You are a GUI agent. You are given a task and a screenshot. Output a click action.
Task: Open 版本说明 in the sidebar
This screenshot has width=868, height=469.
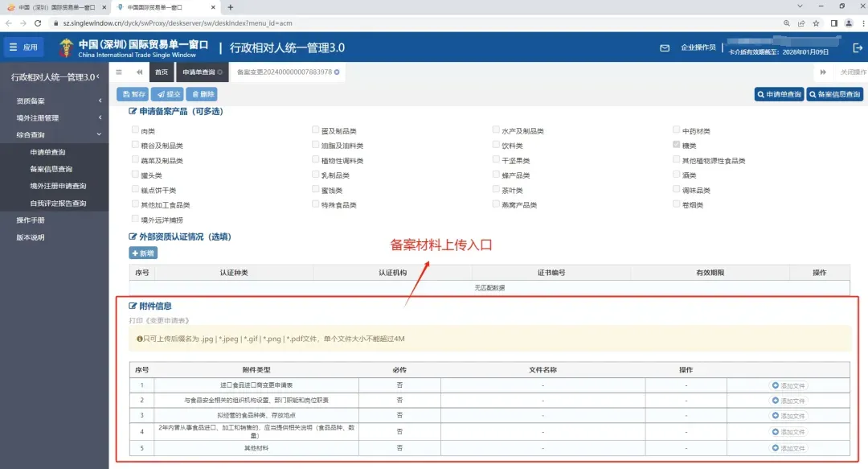click(x=31, y=237)
